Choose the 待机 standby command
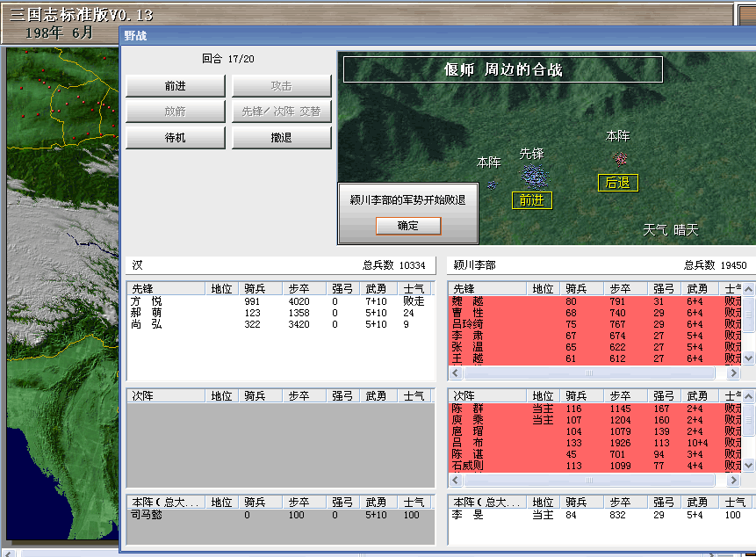Image resolution: width=756 pixels, height=557 pixels. [x=176, y=138]
